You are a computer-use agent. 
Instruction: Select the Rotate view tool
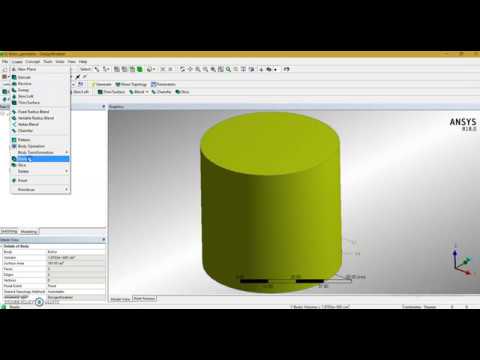coord(182,69)
